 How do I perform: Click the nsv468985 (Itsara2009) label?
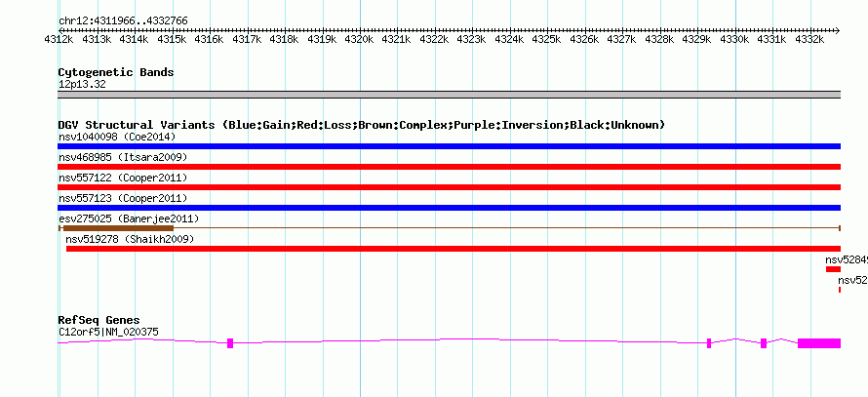click(123, 157)
